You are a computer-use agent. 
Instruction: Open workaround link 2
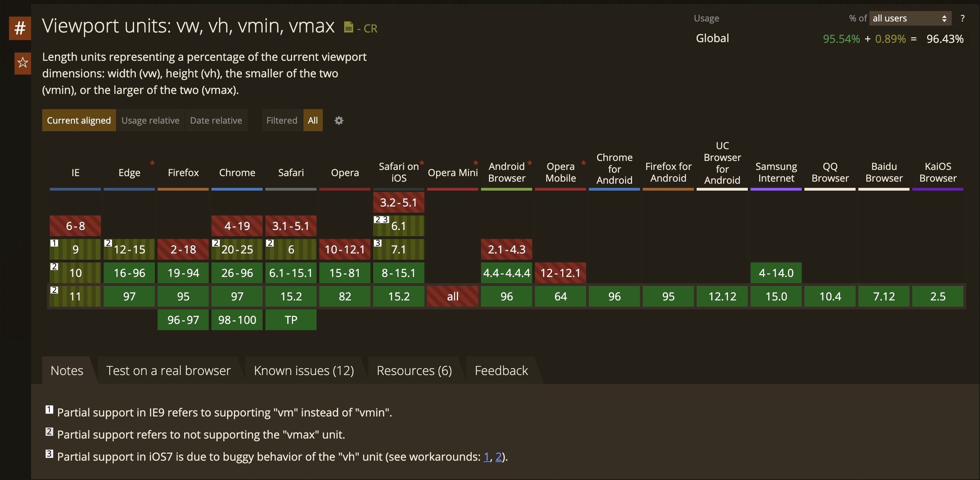click(x=498, y=457)
